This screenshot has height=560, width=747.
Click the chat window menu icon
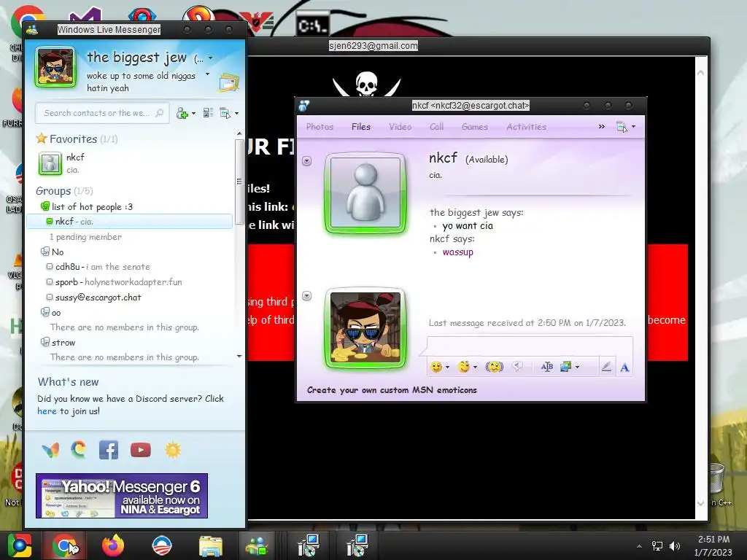[x=622, y=127]
